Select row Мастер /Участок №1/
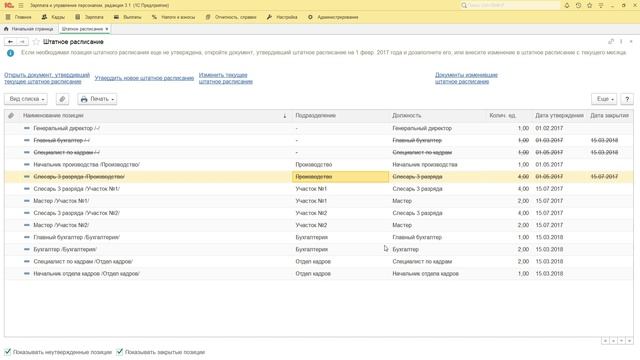640x360 pixels. [x=319, y=201]
